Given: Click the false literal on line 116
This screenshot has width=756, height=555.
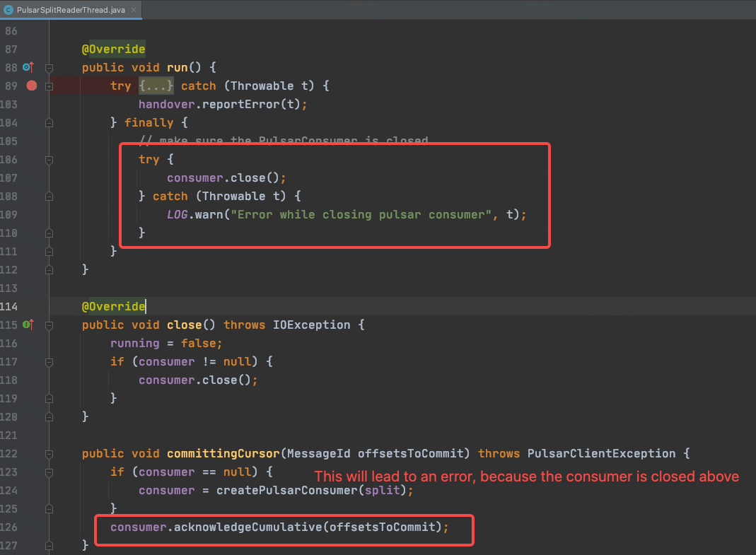Looking at the screenshot, I should pos(198,344).
